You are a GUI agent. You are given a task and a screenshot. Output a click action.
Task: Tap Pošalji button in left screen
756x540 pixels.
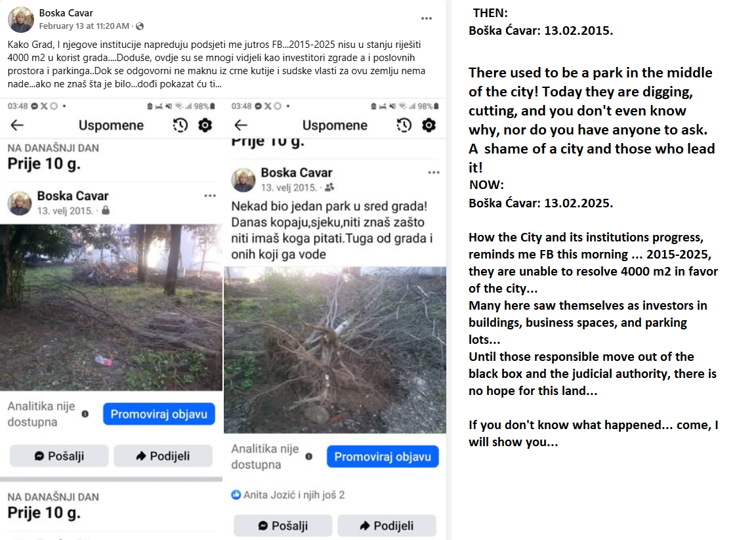(x=59, y=456)
